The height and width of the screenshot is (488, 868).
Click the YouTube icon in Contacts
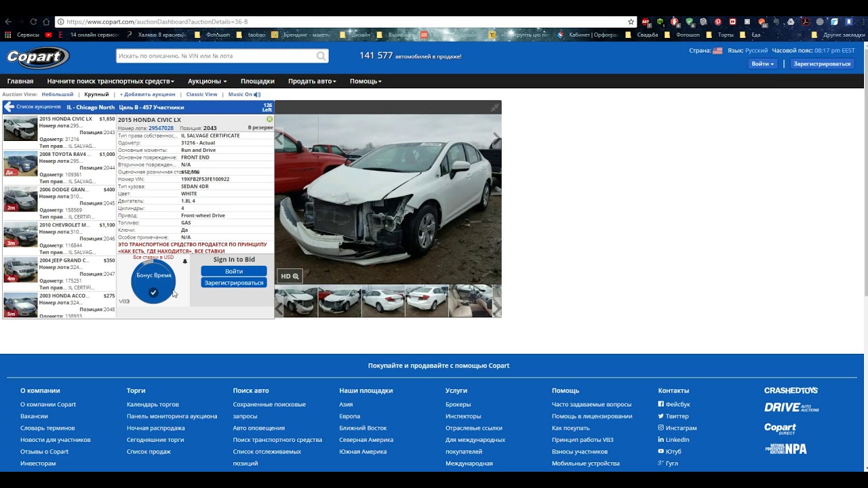[661, 451]
